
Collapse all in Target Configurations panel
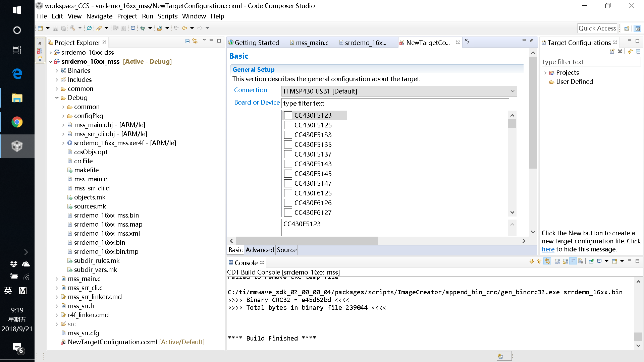(638, 51)
